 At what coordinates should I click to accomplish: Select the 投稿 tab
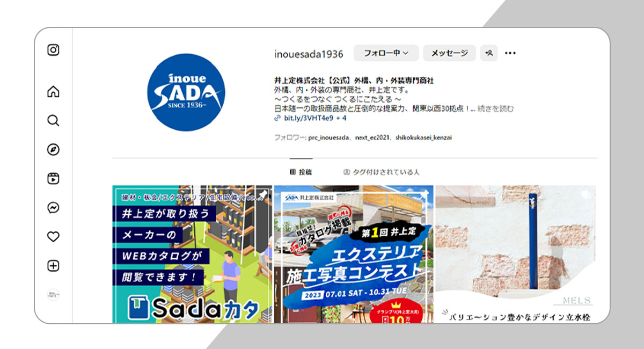click(x=301, y=172)
